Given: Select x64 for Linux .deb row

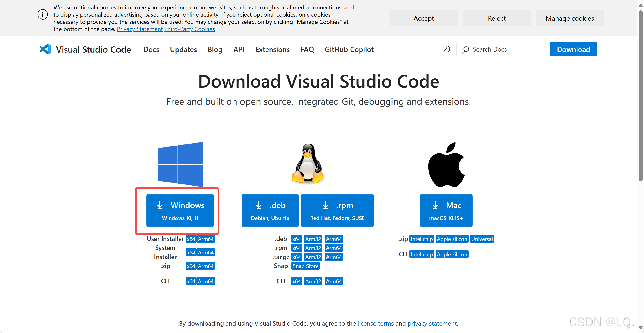Looking at the screenshot, I should coord(297,239).
